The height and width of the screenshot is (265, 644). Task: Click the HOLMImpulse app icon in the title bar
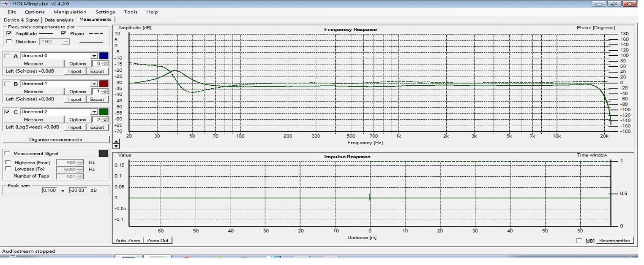point(5,3)
